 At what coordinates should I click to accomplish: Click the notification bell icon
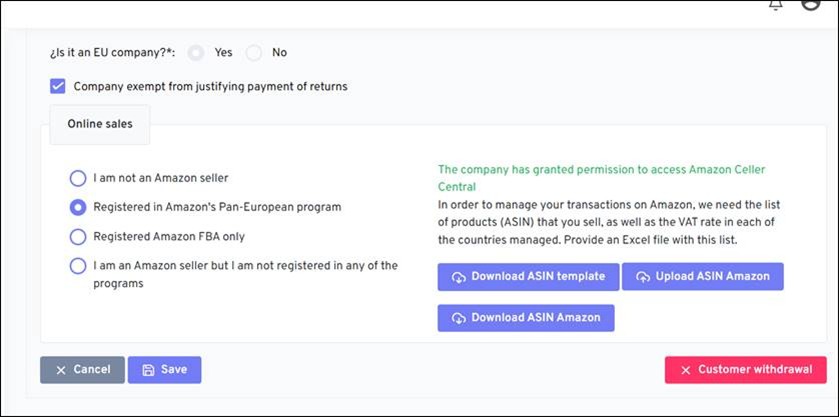point(776,5)
